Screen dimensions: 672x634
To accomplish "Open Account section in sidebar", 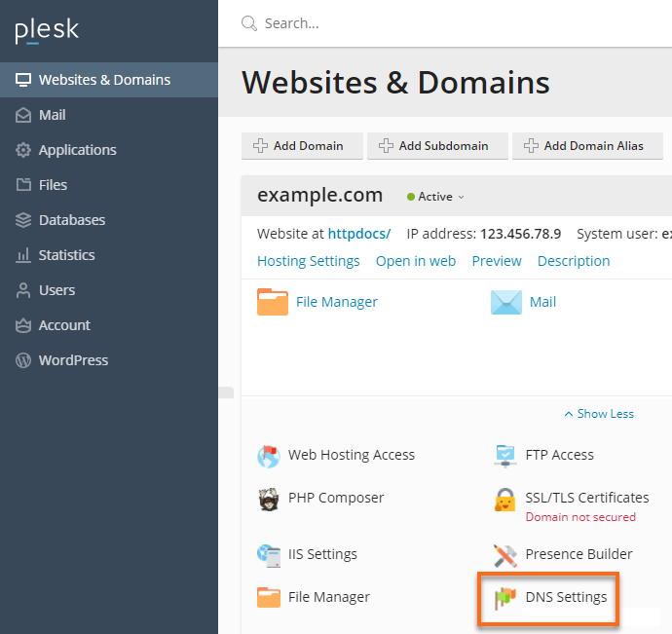I will (x=109, y=325).
